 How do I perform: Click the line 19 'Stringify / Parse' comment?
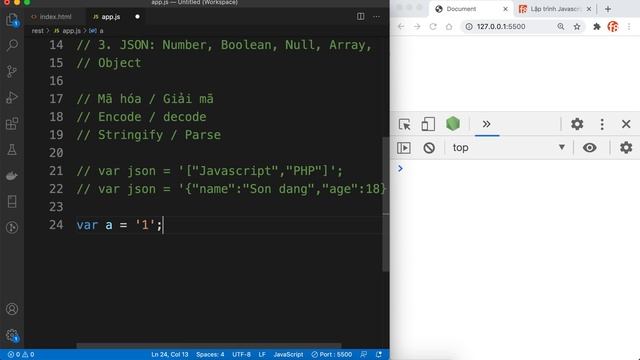(x=149, y=135)
